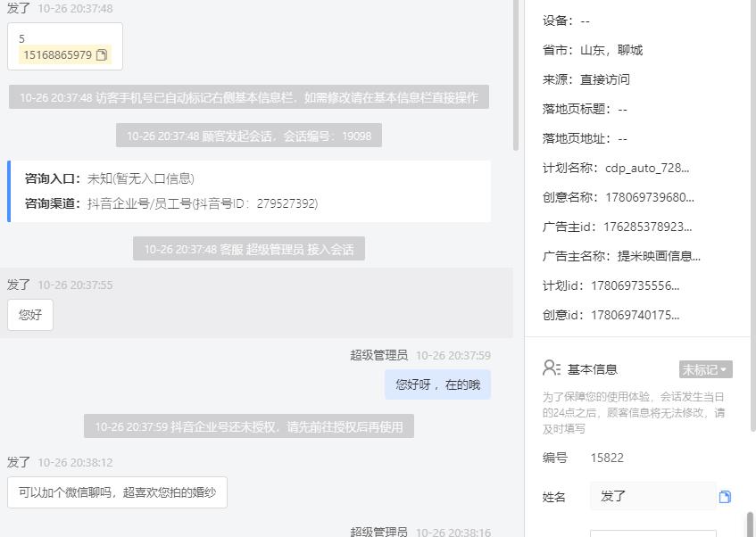756x537 pixels.
Task: Click the 编号 value 15822
Action: point(607,458)
